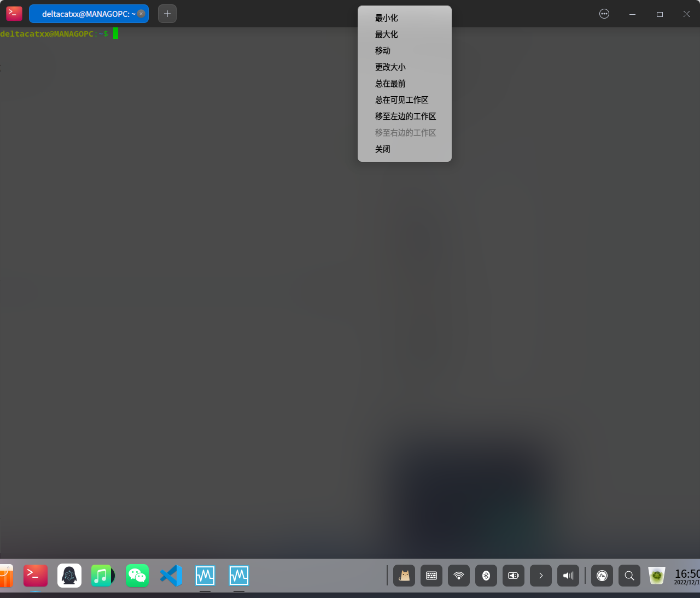Open QQ from the dock
The height and width of the screenshot is (598, 700).
pyautogui.click(x=69, y=575)
